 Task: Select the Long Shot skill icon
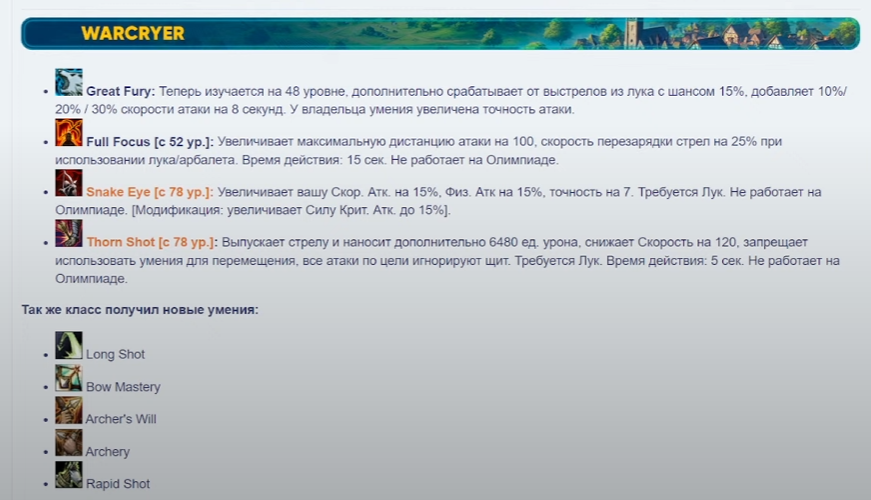point(68,345)
